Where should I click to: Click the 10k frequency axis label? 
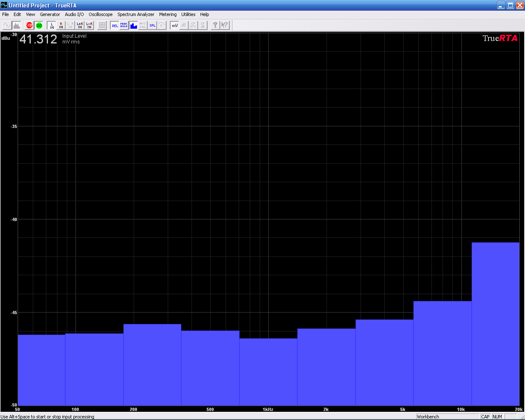[461, 409]
